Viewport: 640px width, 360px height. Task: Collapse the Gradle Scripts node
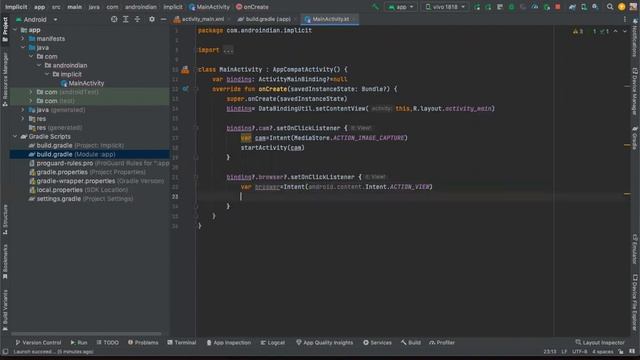coord(15,137)
